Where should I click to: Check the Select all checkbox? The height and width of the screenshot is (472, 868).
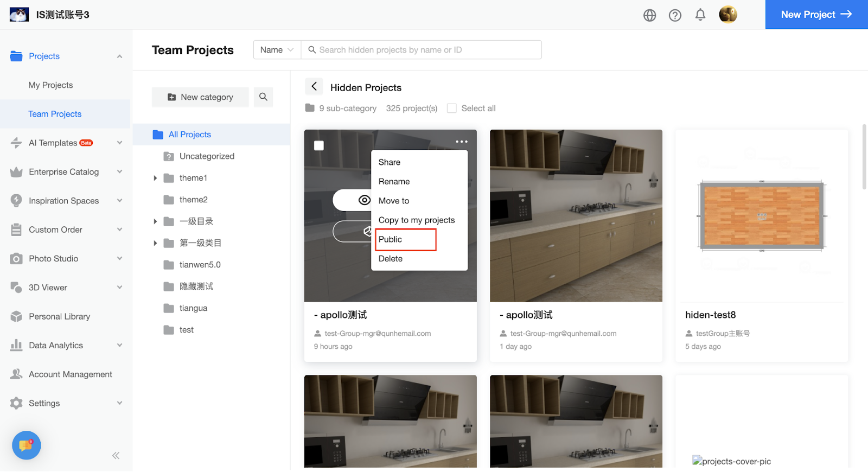click(x=451, y=109)
